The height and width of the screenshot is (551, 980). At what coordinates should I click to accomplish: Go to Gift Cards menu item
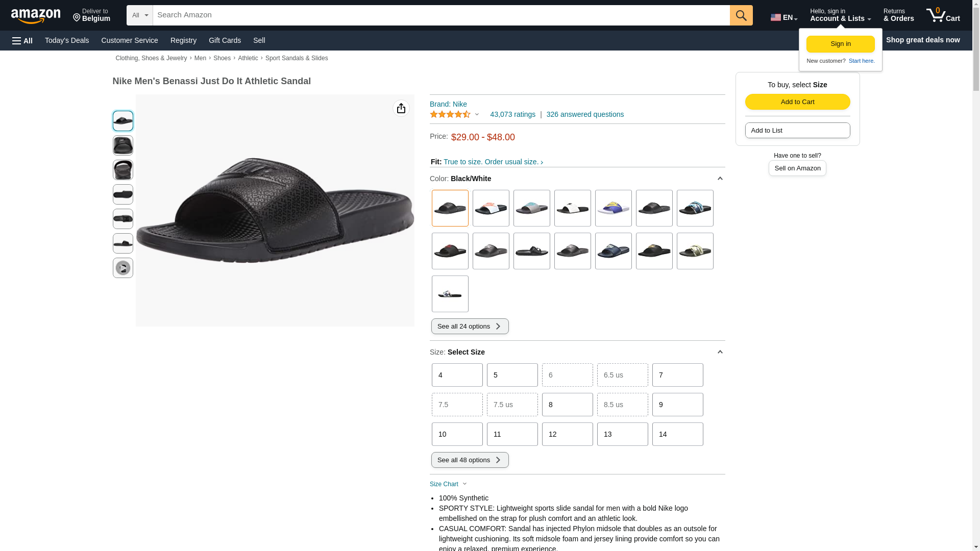tap(225, 40)
